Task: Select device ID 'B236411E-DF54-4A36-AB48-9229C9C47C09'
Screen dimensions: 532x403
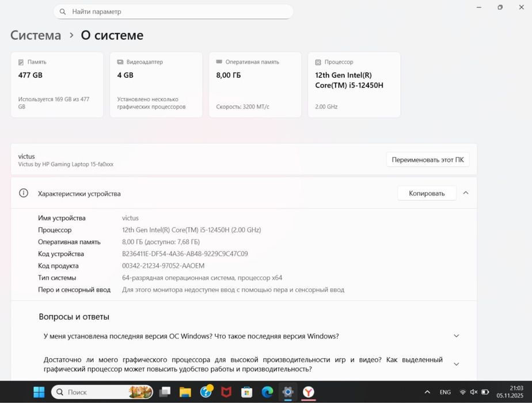Action: coord(185,254)
